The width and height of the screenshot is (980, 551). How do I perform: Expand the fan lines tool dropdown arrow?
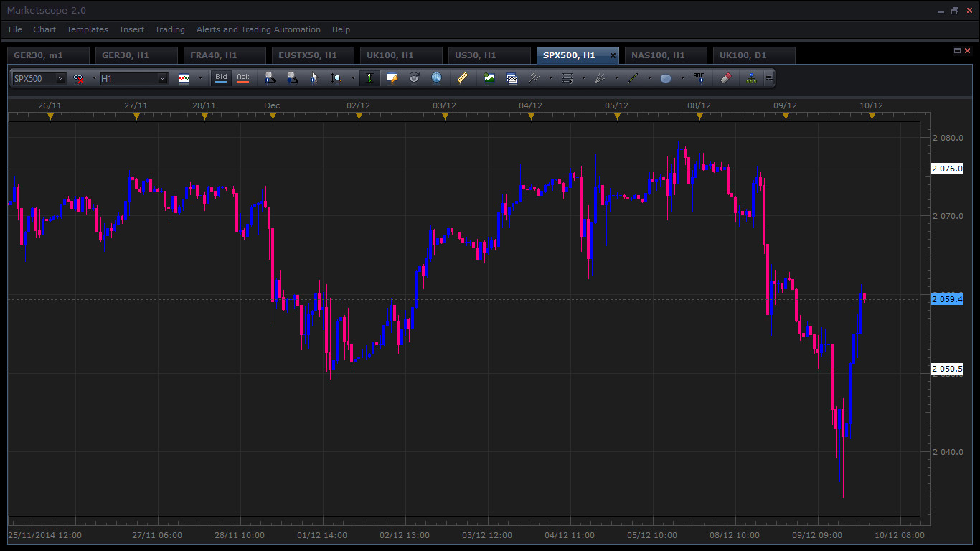616,78
